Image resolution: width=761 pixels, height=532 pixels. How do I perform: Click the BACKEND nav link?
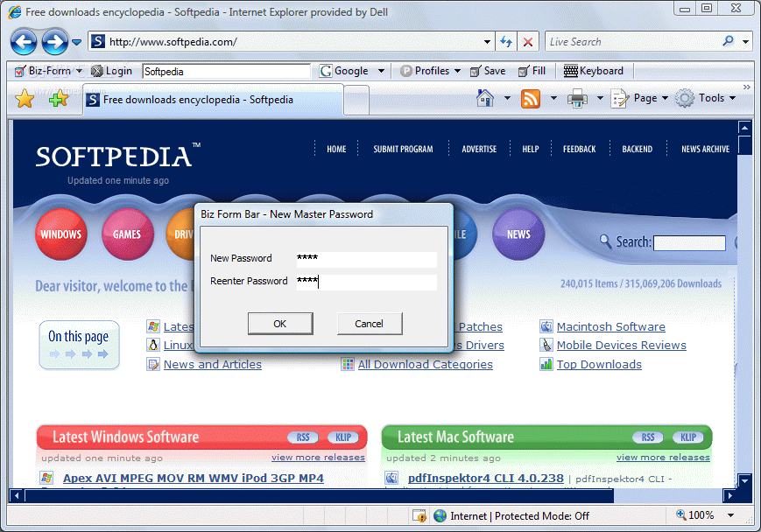pos(638,150)
